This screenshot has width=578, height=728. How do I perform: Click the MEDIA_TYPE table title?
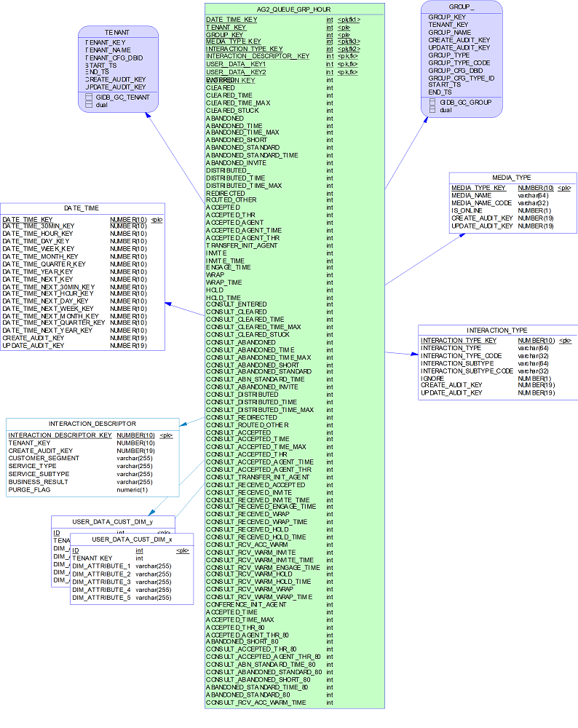pyautogui.click(x=512, y=178)
